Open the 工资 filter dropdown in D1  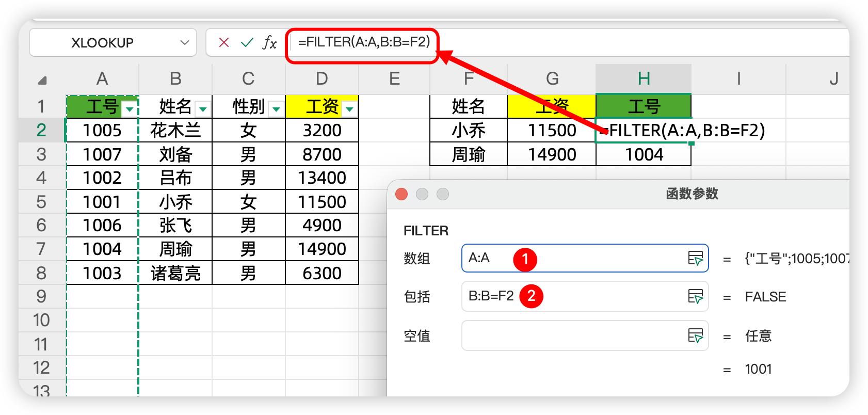pos(350,109)
